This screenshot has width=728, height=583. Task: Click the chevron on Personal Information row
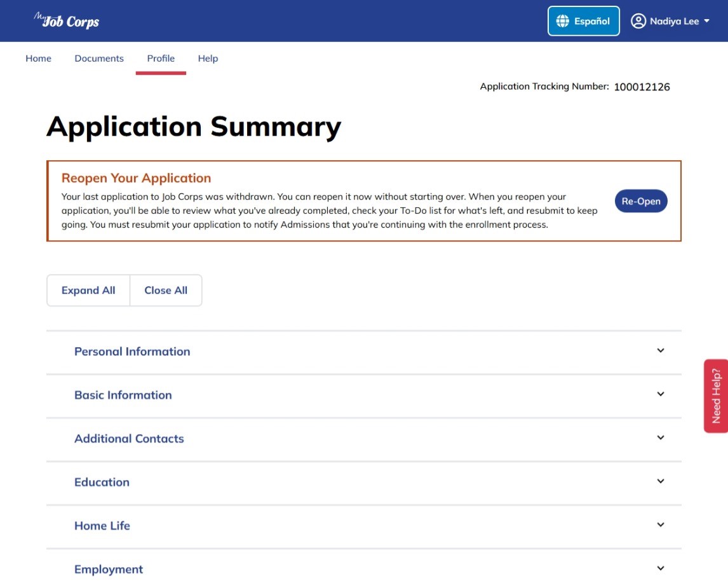[x=661, y=351]
